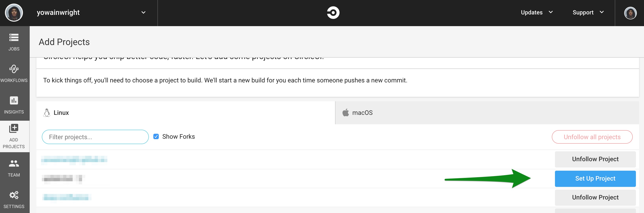This screenshot has width=644, height=213.
Task: Click the Filter projects input field
Action: [x=95, y=137]
